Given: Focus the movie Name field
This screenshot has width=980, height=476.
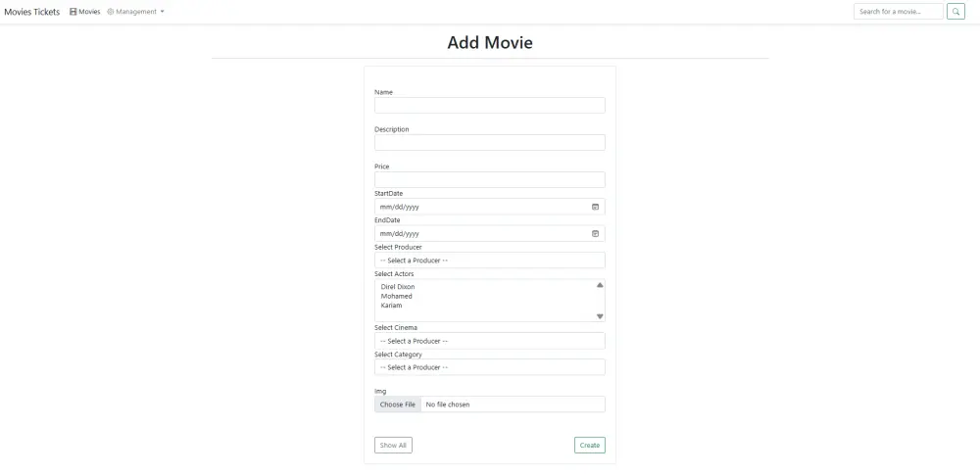Looking at the screenshot, I should pyautogui.click(x=489, y=106).
